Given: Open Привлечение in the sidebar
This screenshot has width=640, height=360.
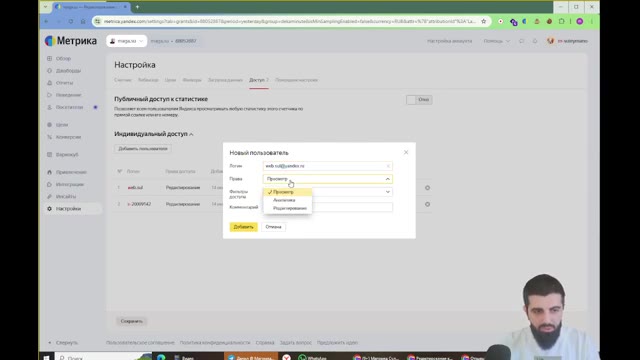Looking at the screenshot, I should tap(71, 172).
